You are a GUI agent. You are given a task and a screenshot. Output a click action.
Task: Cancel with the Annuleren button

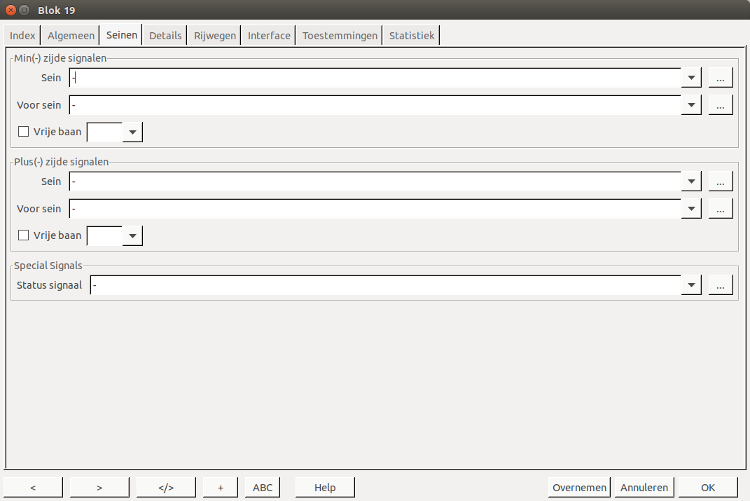pos(644,487)
